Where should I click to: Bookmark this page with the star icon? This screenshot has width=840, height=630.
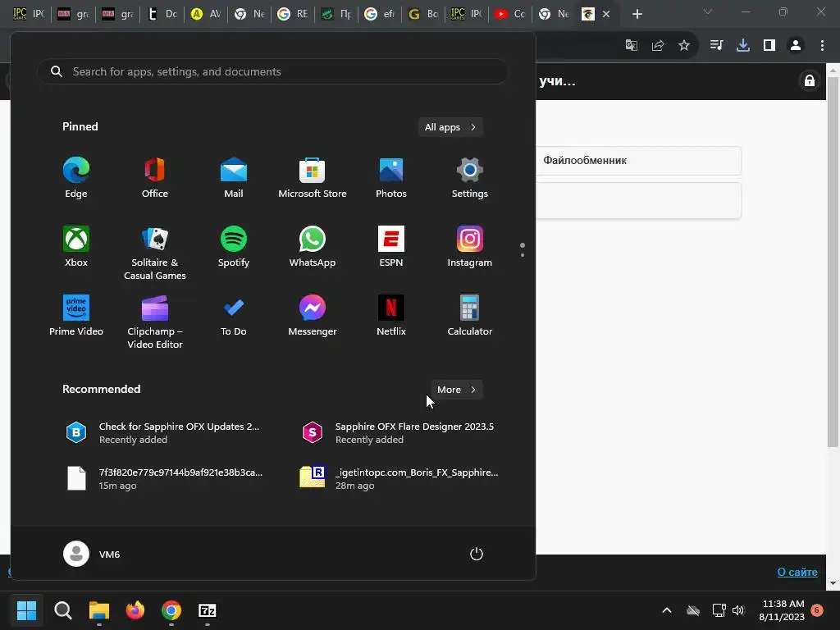tap(684, 46)
